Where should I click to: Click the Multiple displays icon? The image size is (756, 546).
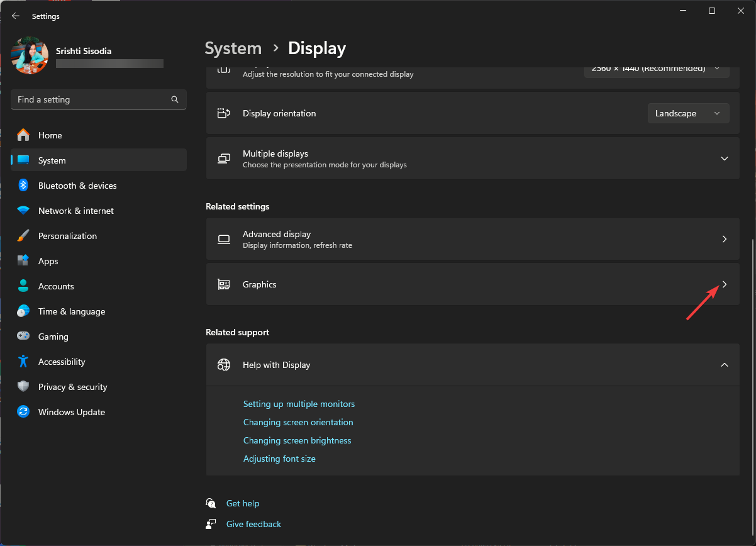[x=224, y=159]
